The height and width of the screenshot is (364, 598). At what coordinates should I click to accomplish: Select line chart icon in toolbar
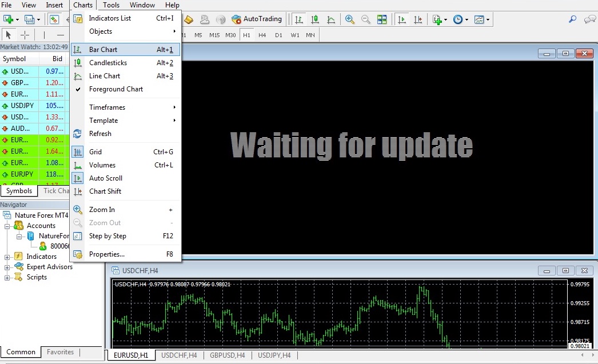click(x=331, y=19)
